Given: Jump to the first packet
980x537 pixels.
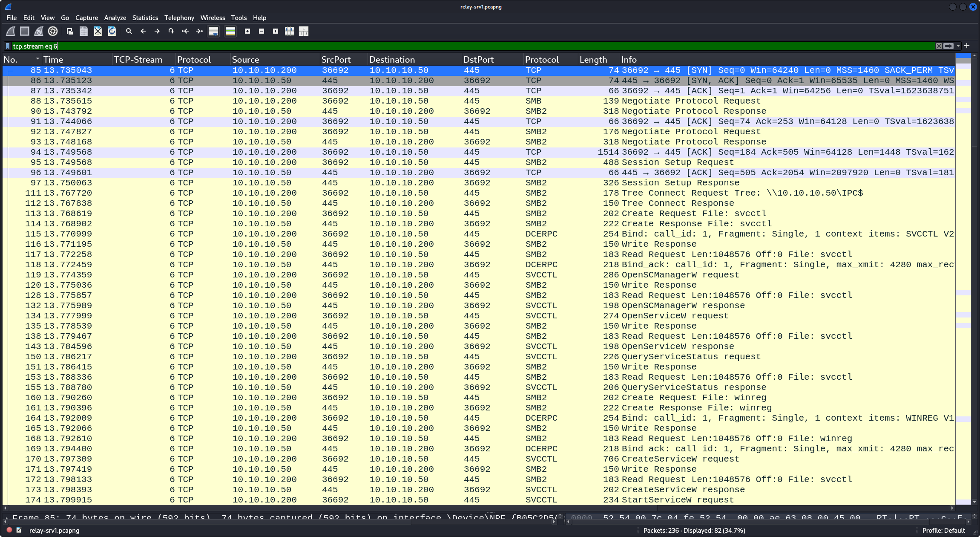Looking at the screenshot, I should coord(185,31).
